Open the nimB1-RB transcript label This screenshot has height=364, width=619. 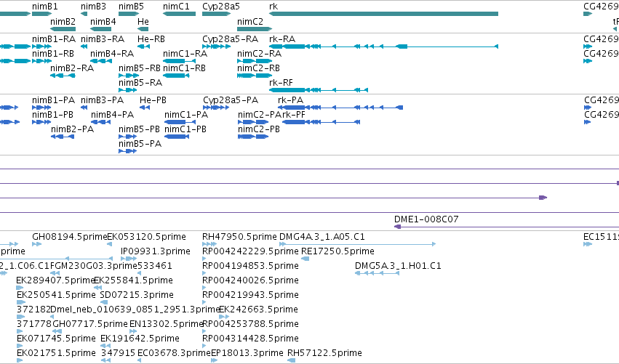pos(53,54)
